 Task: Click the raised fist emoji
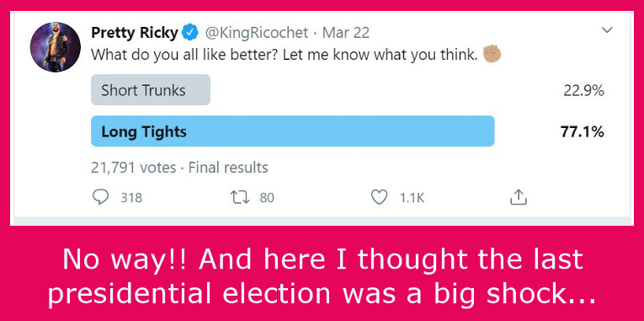point(492,53)
